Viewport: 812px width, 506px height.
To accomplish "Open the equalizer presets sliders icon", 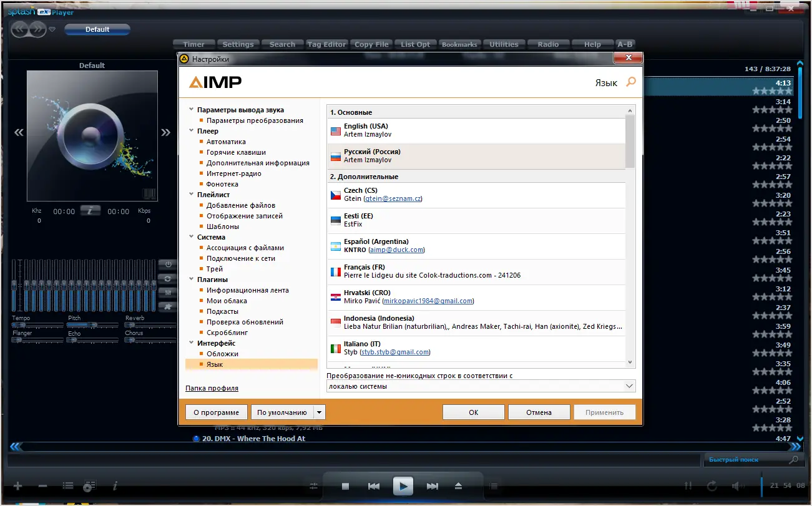I will coord(168,293).
